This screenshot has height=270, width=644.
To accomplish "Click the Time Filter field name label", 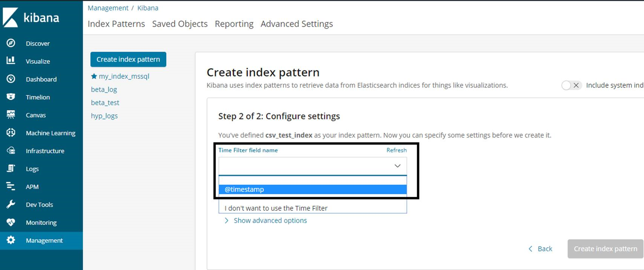I will point(248,150).
